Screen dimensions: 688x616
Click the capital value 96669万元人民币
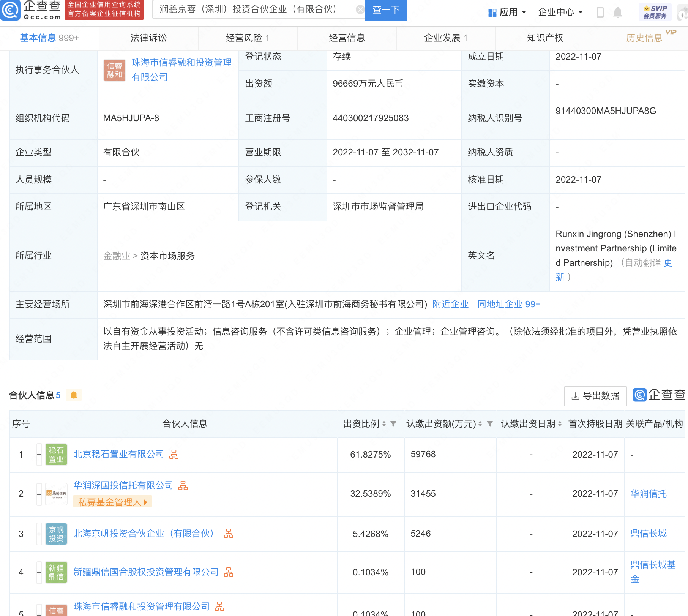point(368,84)
